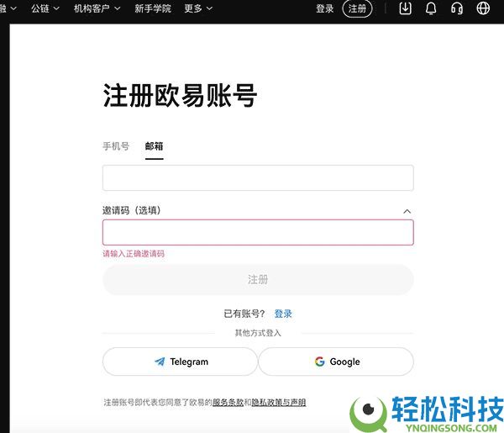Expand the 更多 dropdown menu
The image size is (504, 433).
coord(198,8)
